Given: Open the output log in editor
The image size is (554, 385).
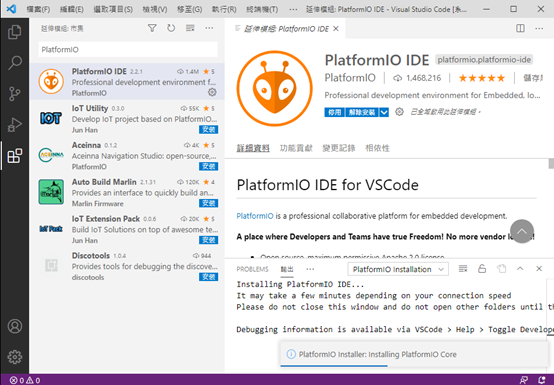Looking at the screenshot, I should [501, 269].
